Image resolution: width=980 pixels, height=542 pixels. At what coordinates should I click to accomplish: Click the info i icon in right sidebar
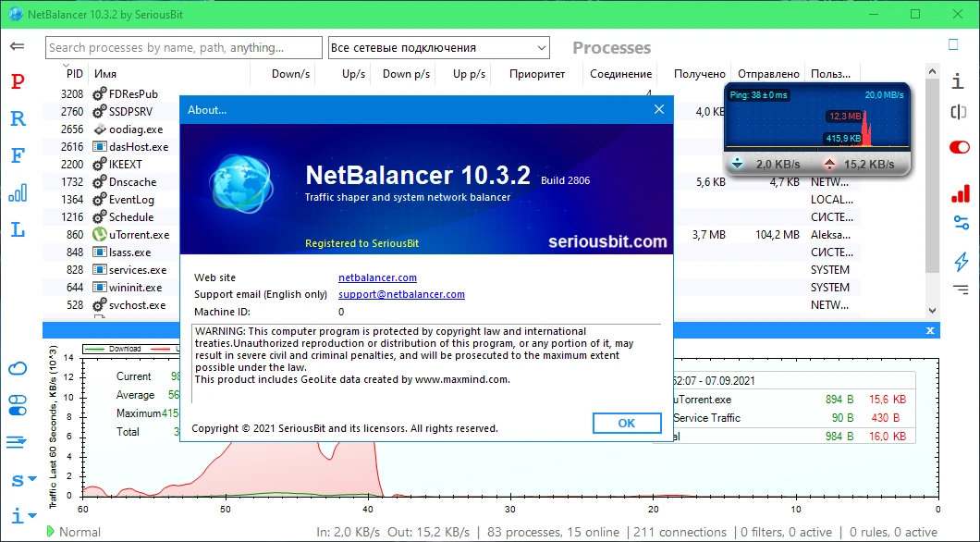(x=958, y=81)
